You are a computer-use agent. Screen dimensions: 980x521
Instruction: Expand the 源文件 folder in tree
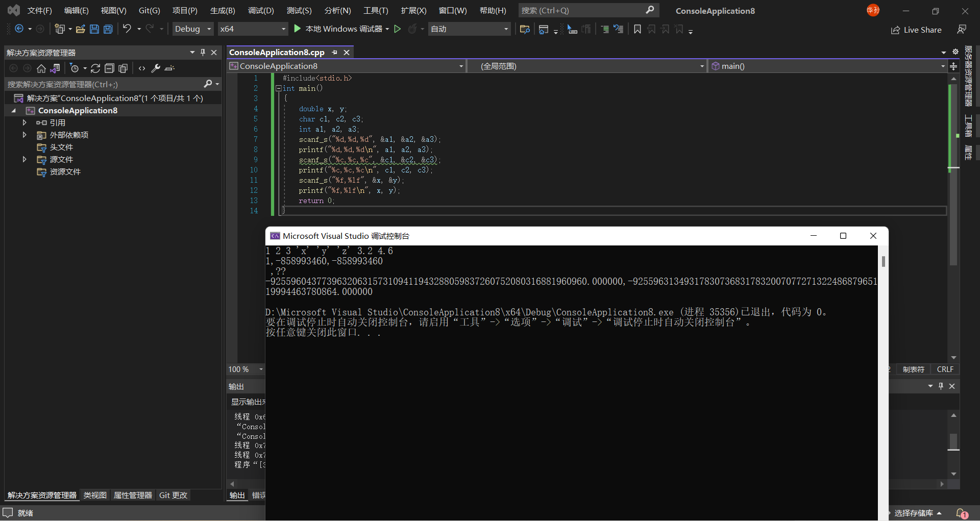24,159
